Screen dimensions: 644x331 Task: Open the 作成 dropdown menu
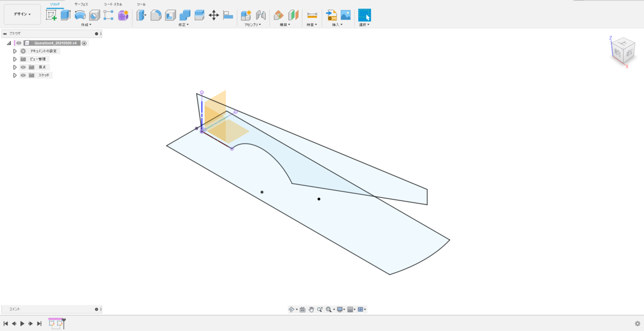click(86, 25)
